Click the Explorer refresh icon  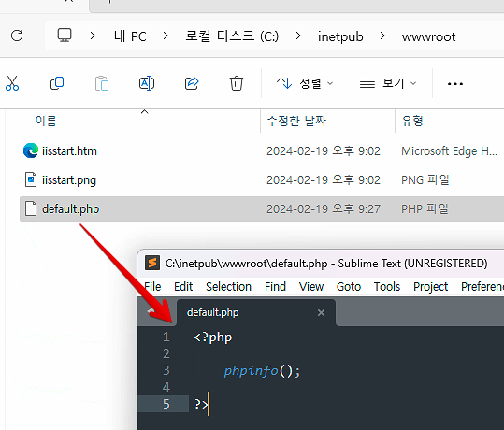[x=17, y=36]
